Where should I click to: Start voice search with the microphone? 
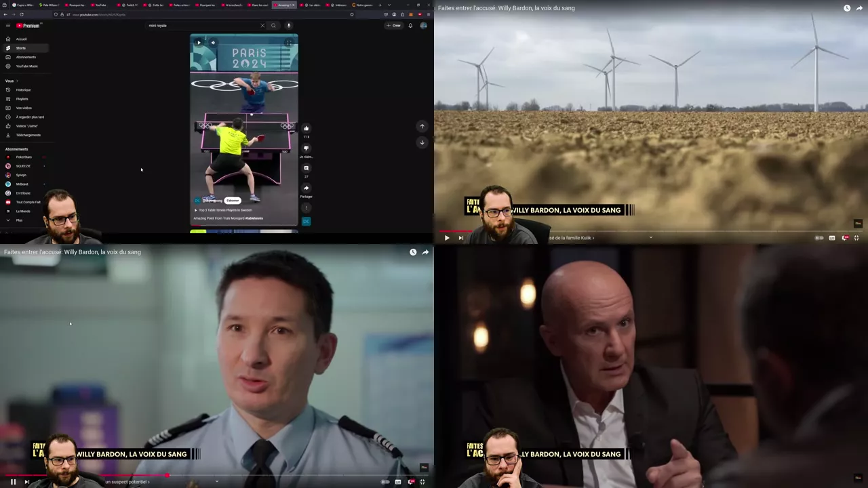(x=288, y=26)
